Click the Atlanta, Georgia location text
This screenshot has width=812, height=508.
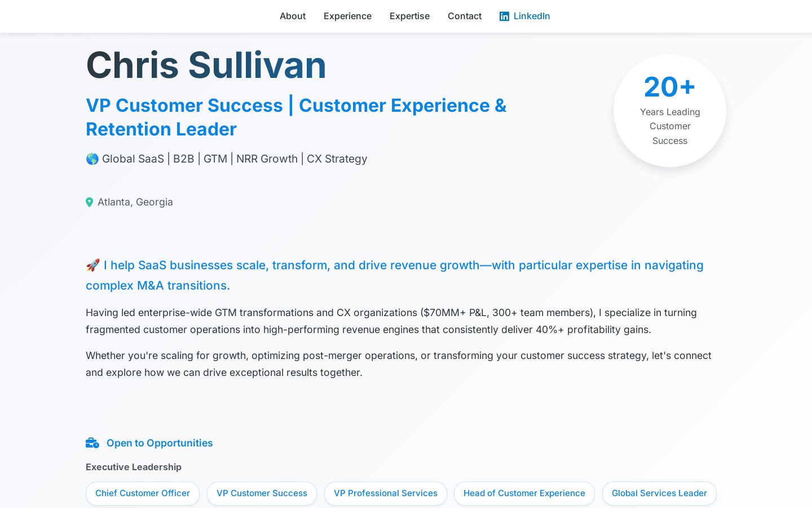[135, 202]
